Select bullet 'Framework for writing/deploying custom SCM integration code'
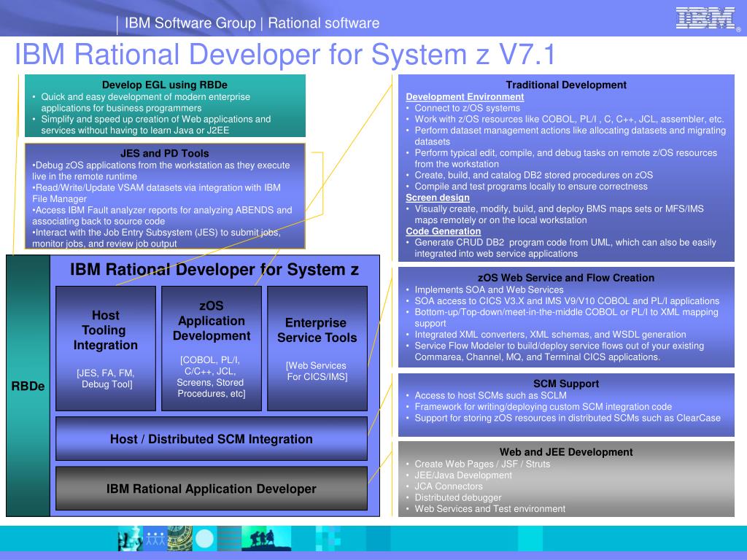747x560 pixels. coord(543,407)
